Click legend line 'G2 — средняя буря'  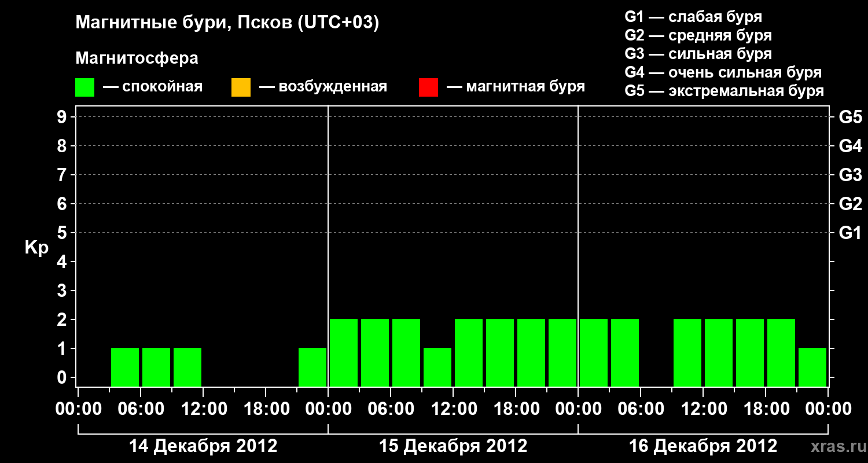pyautogui.click(x=698, y=35)
